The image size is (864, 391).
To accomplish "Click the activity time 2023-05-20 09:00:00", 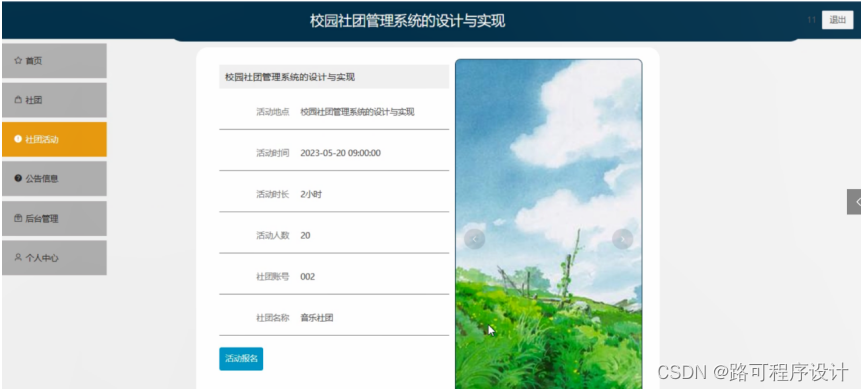I will pyautogui.click(x=341, y=153).
